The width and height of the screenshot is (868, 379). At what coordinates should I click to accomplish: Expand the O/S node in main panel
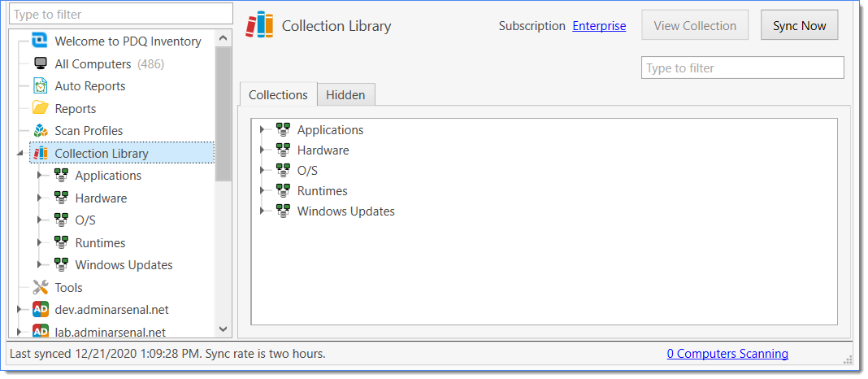(x=262, y=171)
